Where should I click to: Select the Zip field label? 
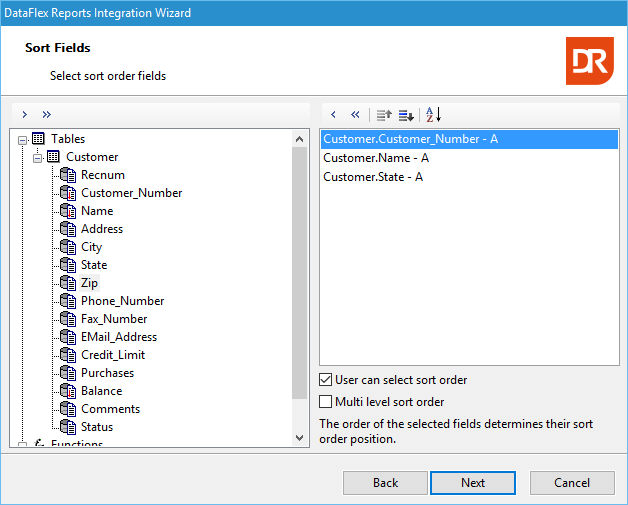[x=90, y=283]
